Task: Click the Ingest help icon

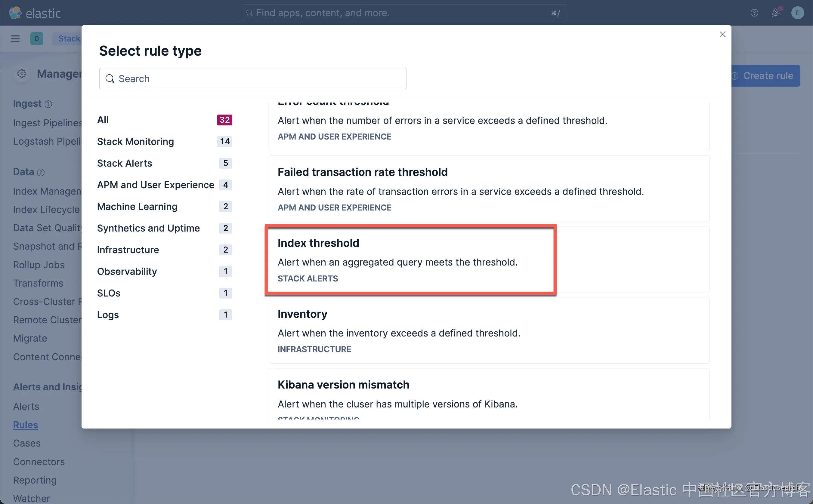Action: (x=48, y=104)
